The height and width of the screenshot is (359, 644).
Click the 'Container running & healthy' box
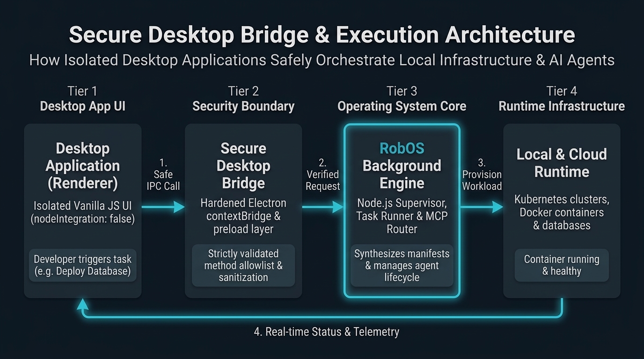coord(562,265)
